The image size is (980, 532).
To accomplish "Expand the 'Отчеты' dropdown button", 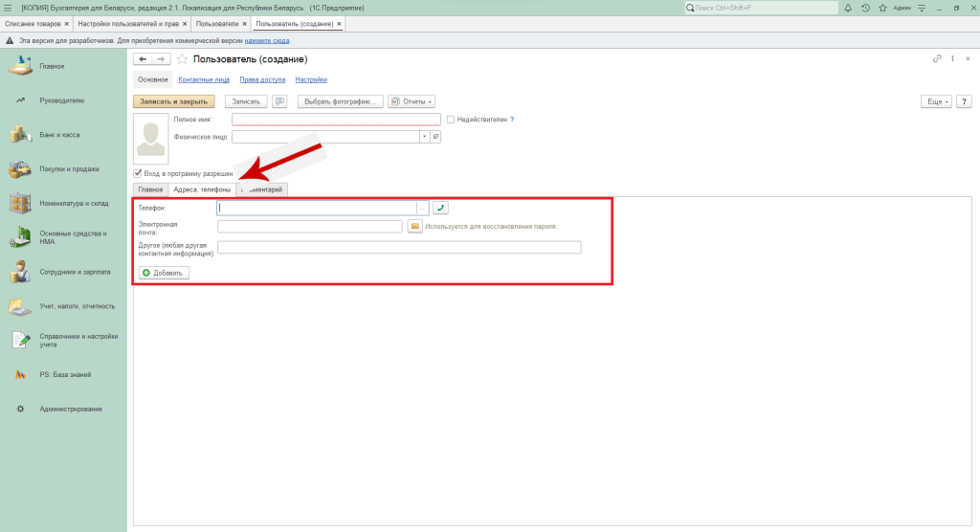I will 412,100.
